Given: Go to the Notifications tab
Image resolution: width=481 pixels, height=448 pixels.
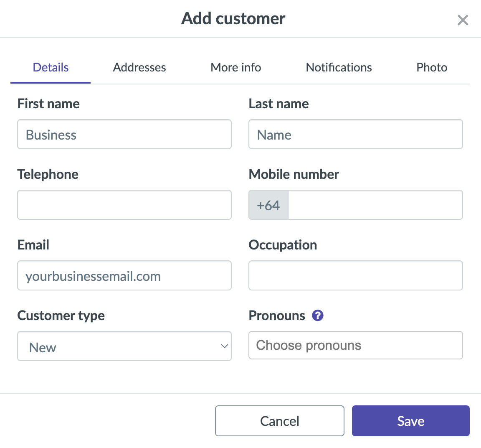Looking at the screenshot, I should (x=339, y=67).
